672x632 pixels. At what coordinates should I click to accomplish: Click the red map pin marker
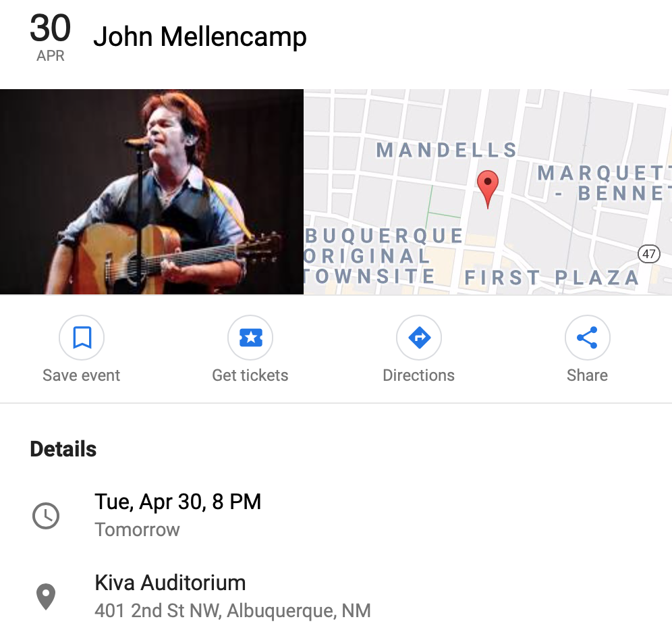pyautogui.click(x=487, y=186)
